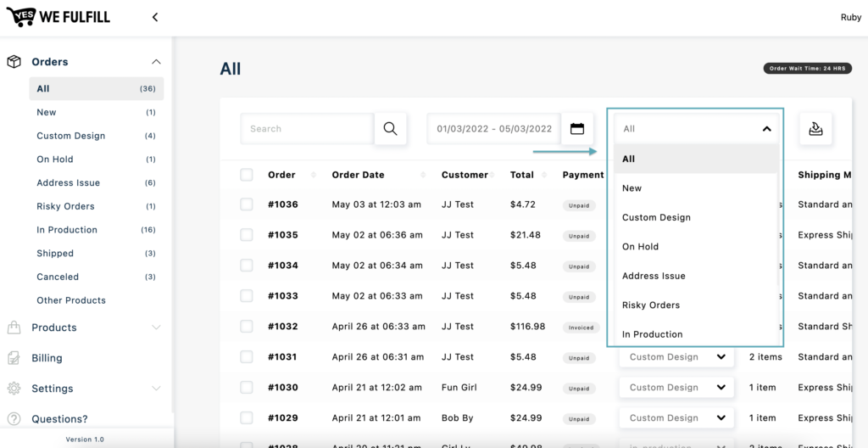
Task: Collapse the Orders menu chevron
Action: [156, 62]
